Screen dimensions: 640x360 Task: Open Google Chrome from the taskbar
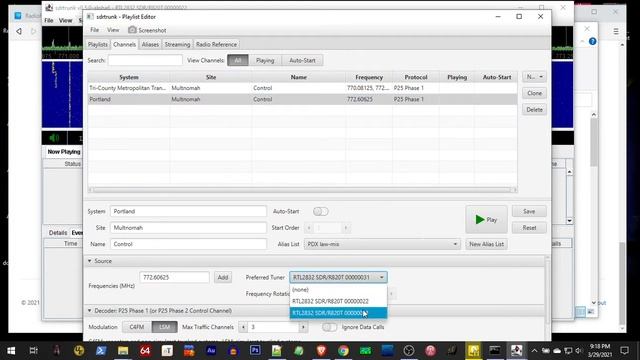coord(343,351)
